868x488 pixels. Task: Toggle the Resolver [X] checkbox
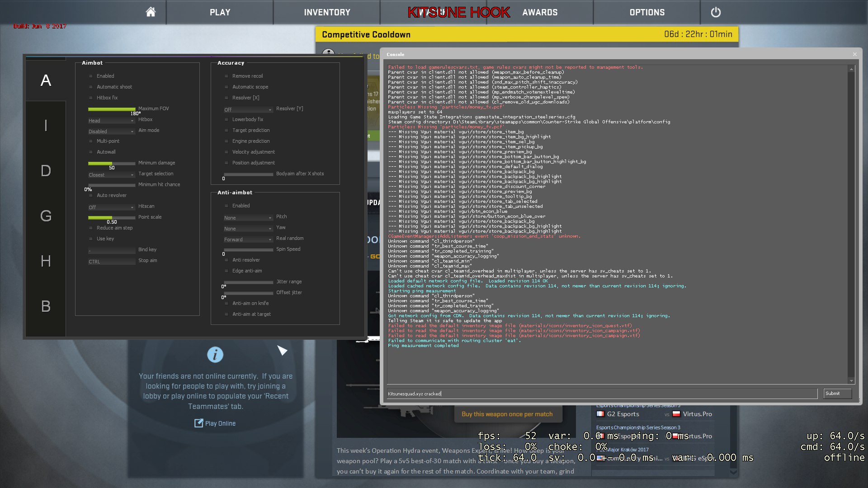pyautogui.click(x=226, y=98)
